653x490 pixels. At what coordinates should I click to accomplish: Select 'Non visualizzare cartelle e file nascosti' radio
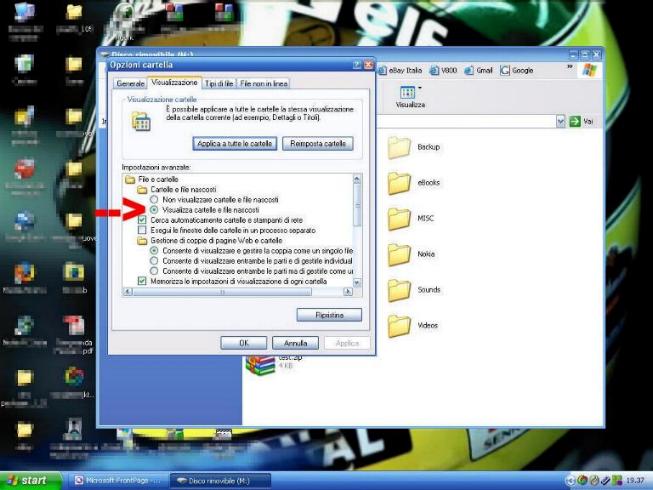pos(154,199)
